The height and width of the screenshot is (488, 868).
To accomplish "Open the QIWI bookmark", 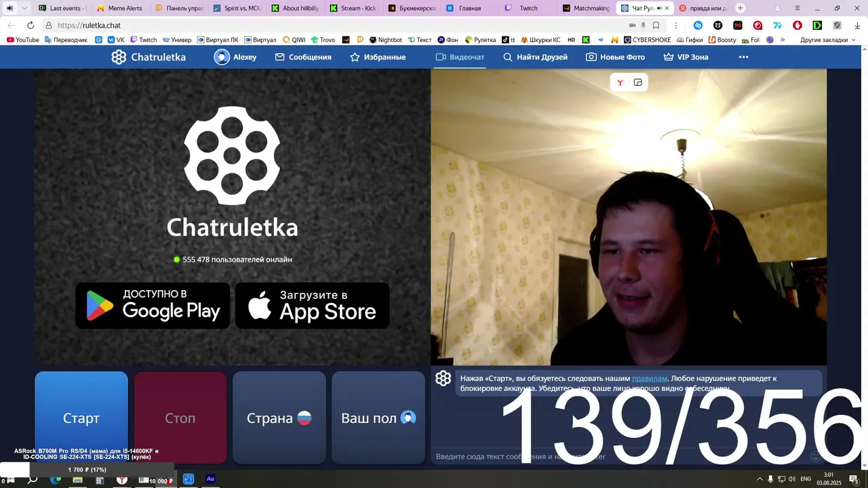I will tap(294, 40).
